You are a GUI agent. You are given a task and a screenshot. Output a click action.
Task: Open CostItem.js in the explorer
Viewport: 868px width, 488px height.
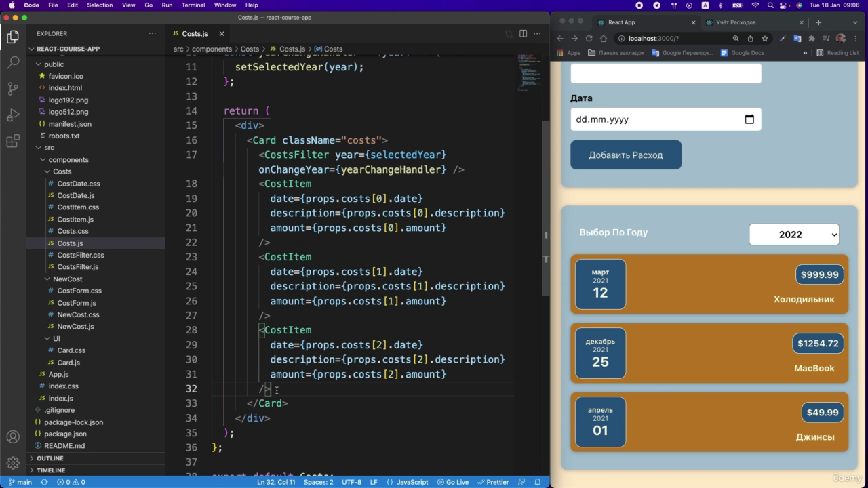pos(75,219)
